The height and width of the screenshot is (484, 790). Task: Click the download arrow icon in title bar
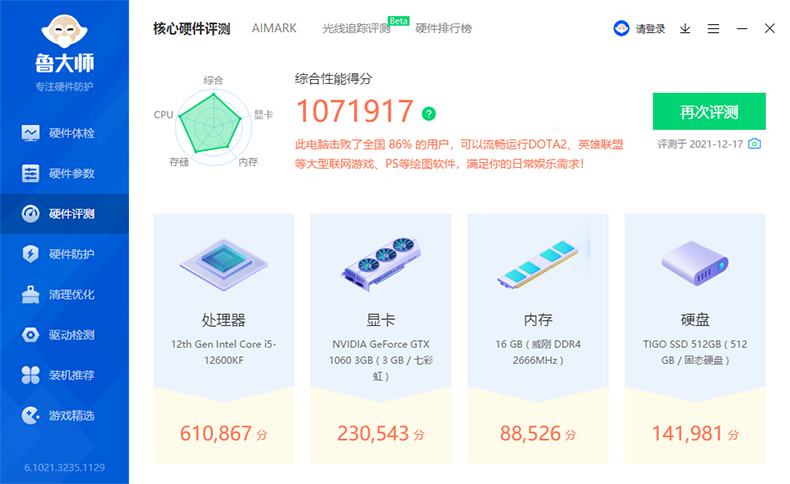point(685,29)
